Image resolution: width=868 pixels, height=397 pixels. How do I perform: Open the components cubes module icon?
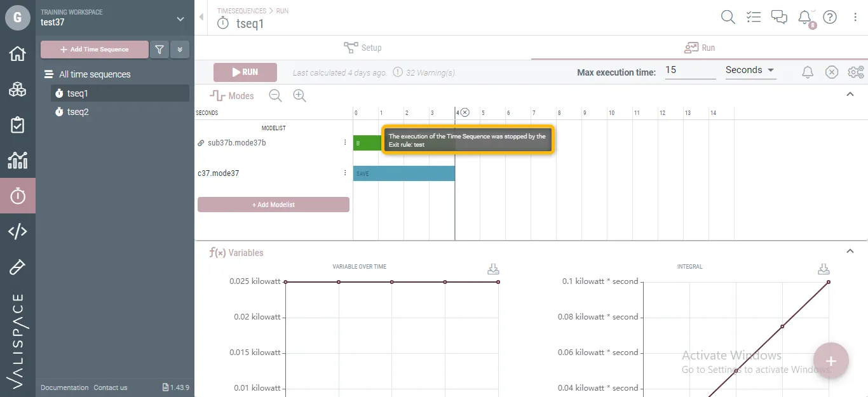[x=17, y=90]
